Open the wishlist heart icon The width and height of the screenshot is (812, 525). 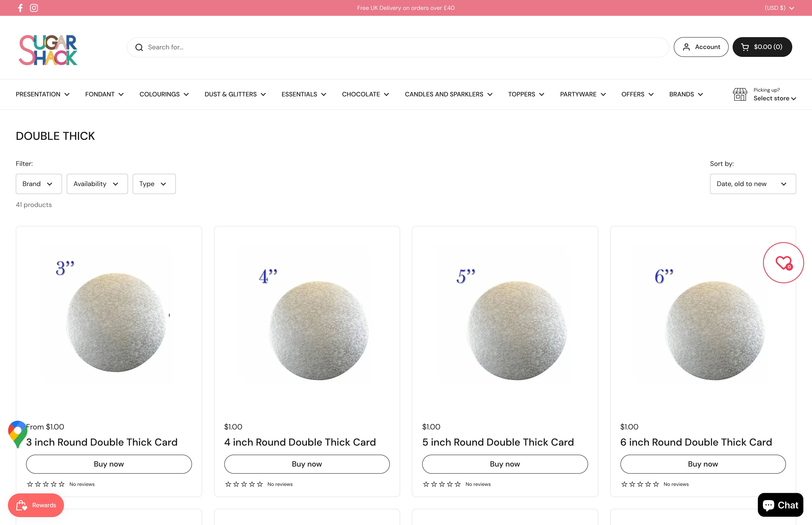783,263
